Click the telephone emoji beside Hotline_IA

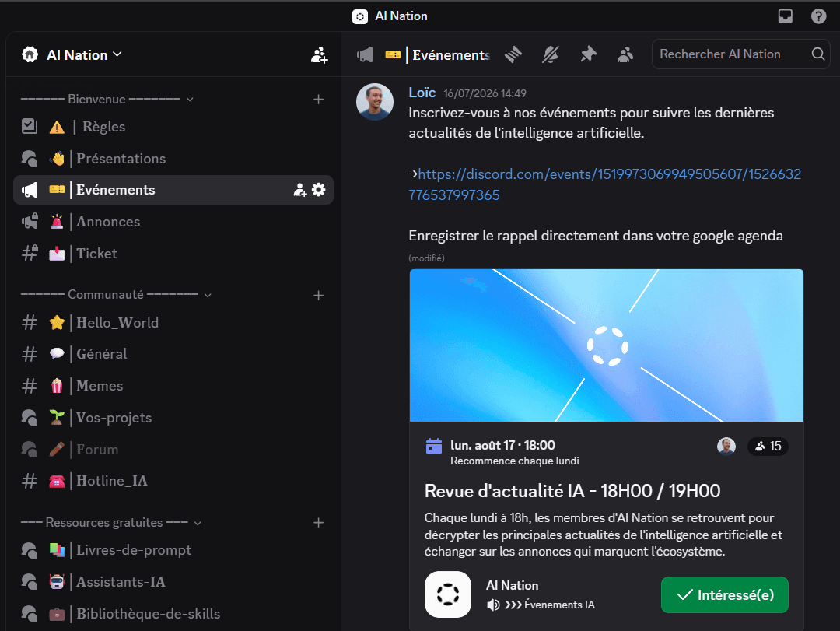(57, 481)
